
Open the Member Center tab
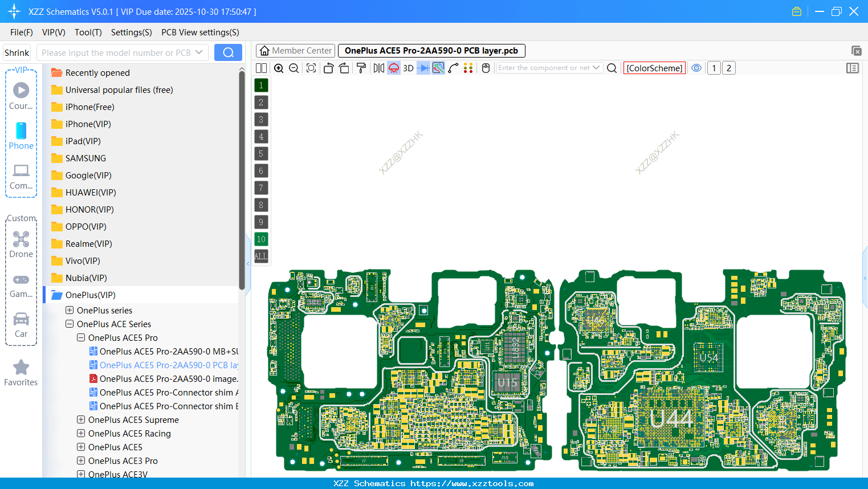click(295, 51)
